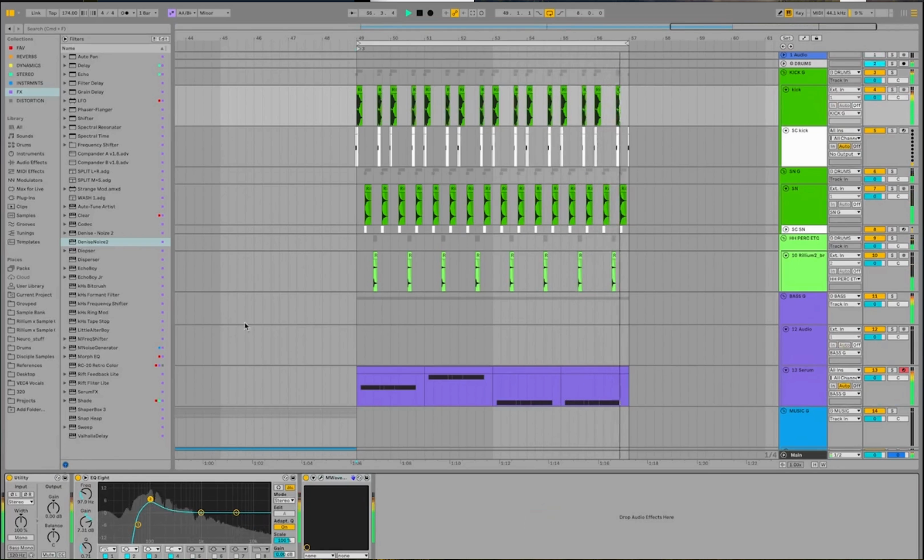Toggle the Lock Envelopes icon

[816, 38]
